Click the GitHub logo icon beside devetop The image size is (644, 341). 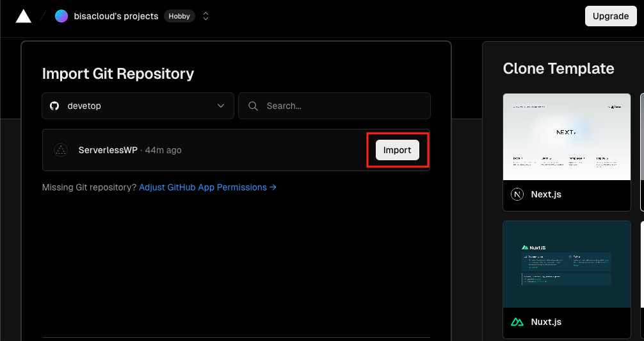[x=54, y=106]
